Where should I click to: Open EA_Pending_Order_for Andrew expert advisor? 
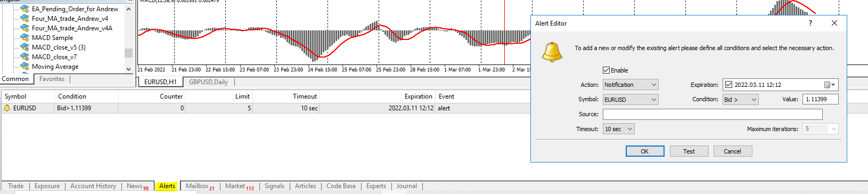pos(75,9)
